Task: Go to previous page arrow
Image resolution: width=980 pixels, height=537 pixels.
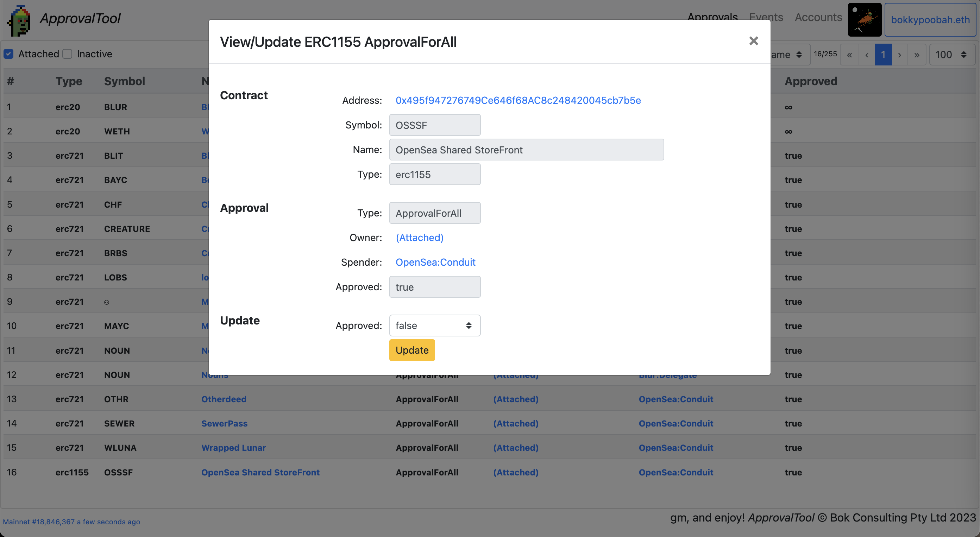Action: click(867, 55)
